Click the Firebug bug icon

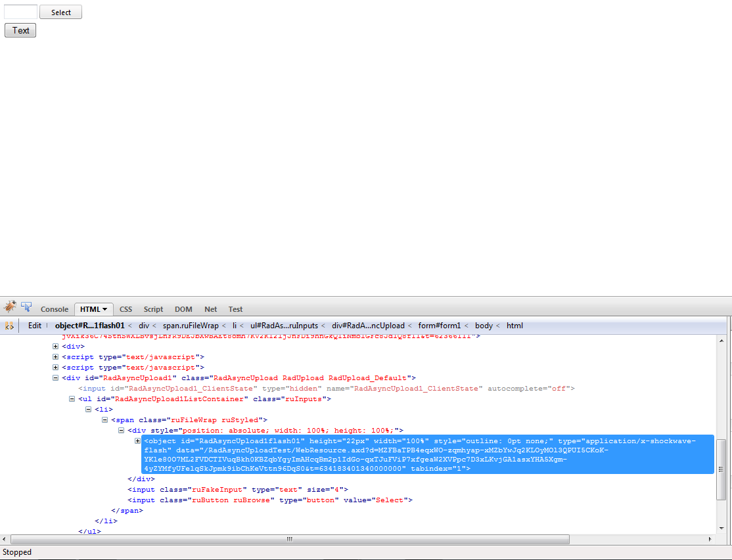point(10,307)
